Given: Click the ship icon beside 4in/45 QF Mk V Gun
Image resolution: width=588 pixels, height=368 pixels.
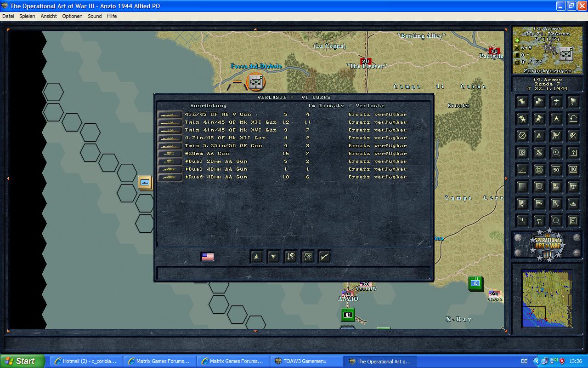Looking at the screenshot, I should click(x=170, y=115).
